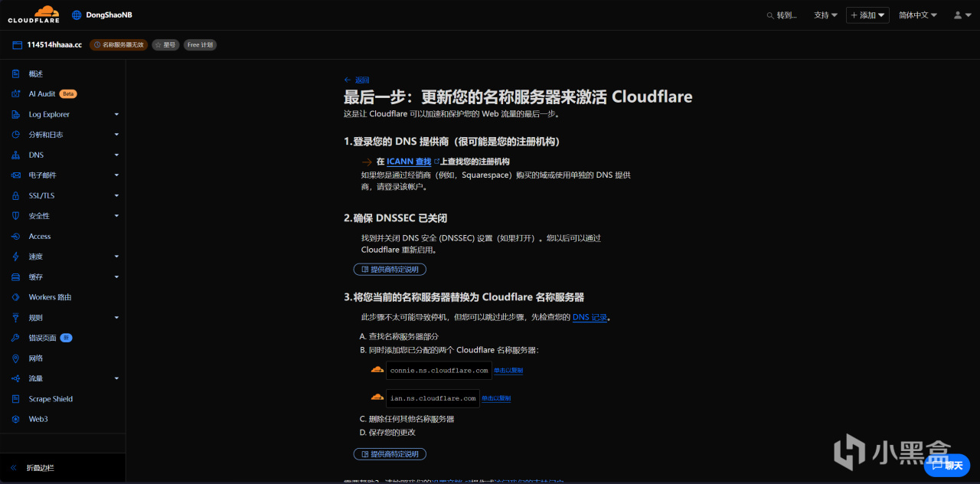
Task: Open Web3 in the sidebar
Action: pyautogui.click(x=38, y=419)
